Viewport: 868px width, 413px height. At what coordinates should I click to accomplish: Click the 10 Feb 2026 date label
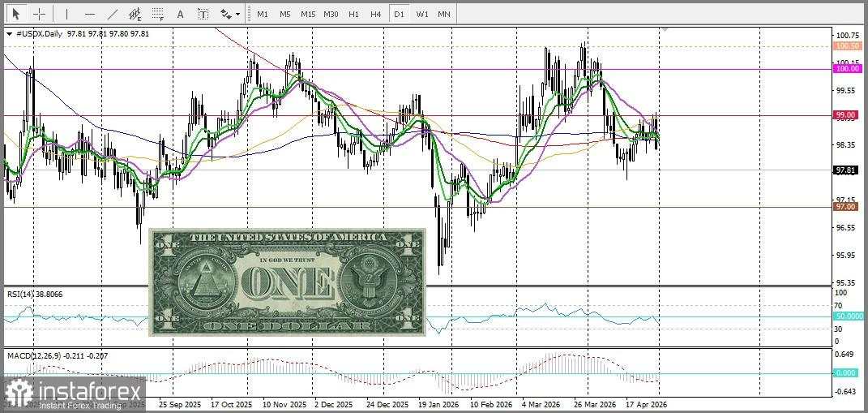[x=491, y=404]
